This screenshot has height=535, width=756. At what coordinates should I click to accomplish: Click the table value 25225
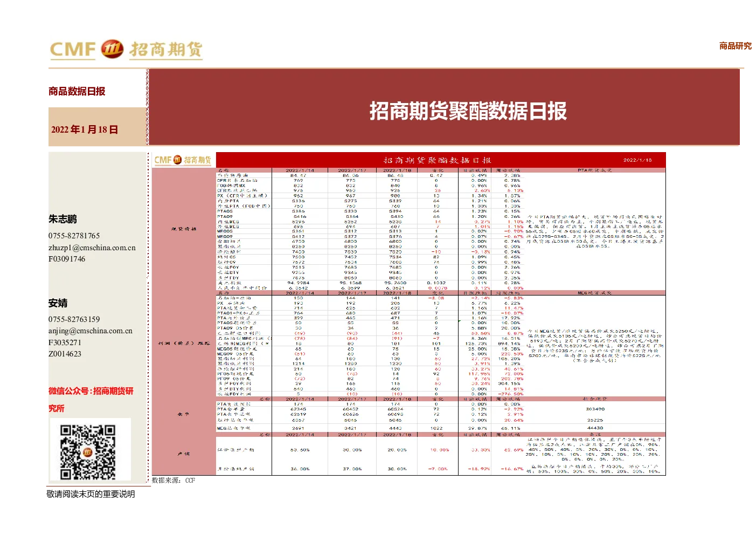click(x=595, y=420)
